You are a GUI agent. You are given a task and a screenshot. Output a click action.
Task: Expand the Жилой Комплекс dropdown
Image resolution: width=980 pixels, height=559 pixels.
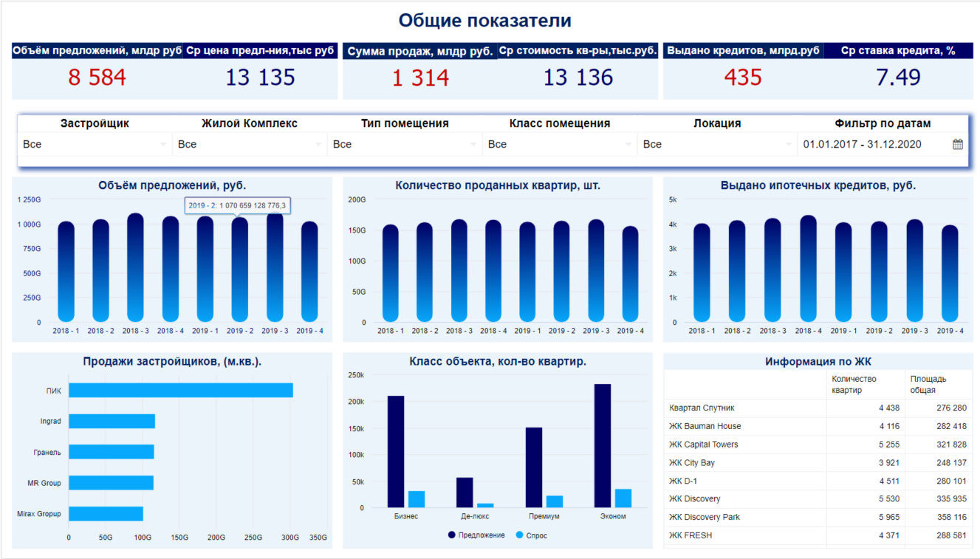[250, 145]
